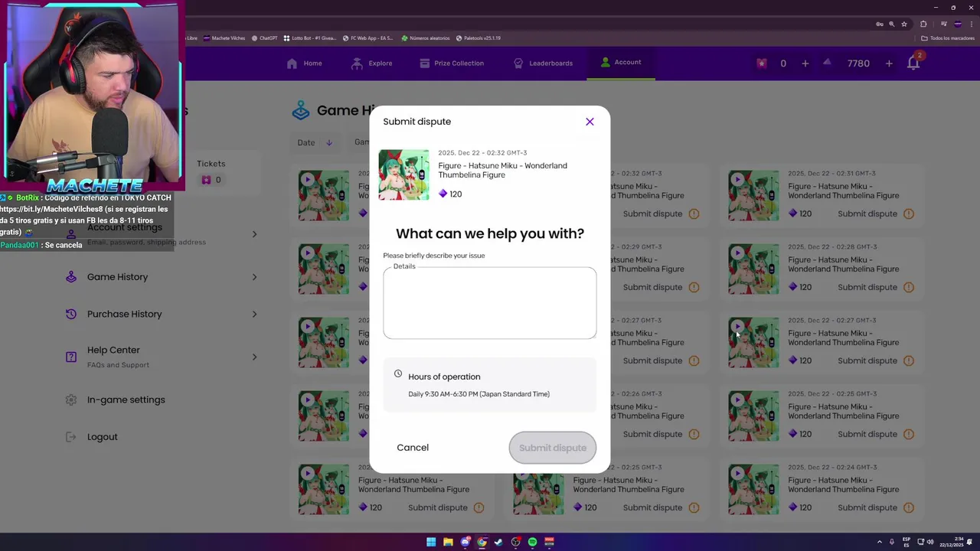The image size is (980, 551).
Task: Open File Explorer from the taskbar
Action: click(x=448, y=542)
